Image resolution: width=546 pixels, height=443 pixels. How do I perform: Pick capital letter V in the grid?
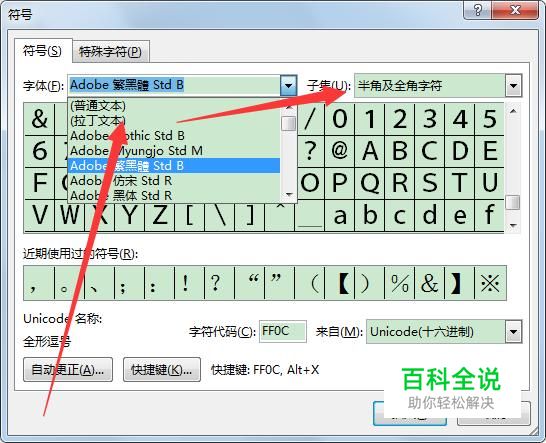[39, 215]
